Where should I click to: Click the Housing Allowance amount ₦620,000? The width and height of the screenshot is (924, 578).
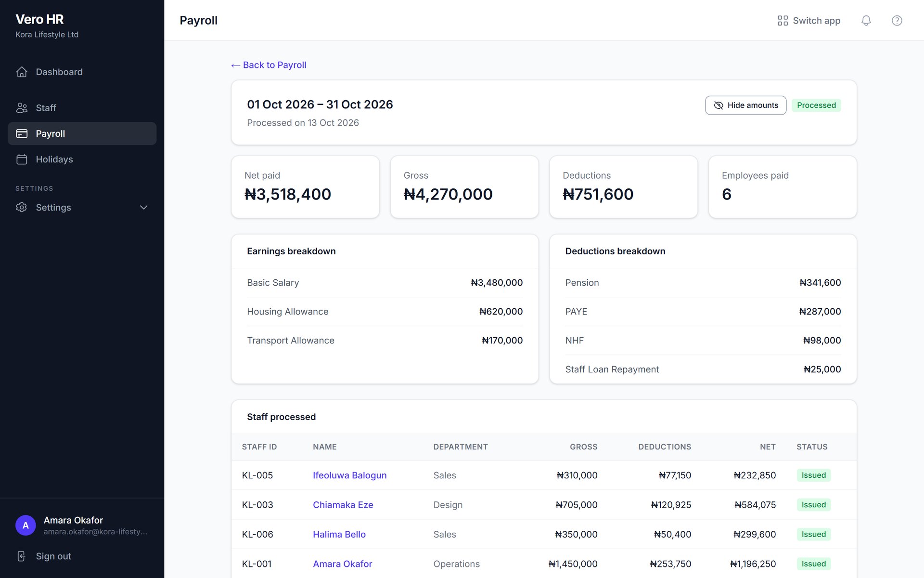pyautogui.click(x=501, y=312)
